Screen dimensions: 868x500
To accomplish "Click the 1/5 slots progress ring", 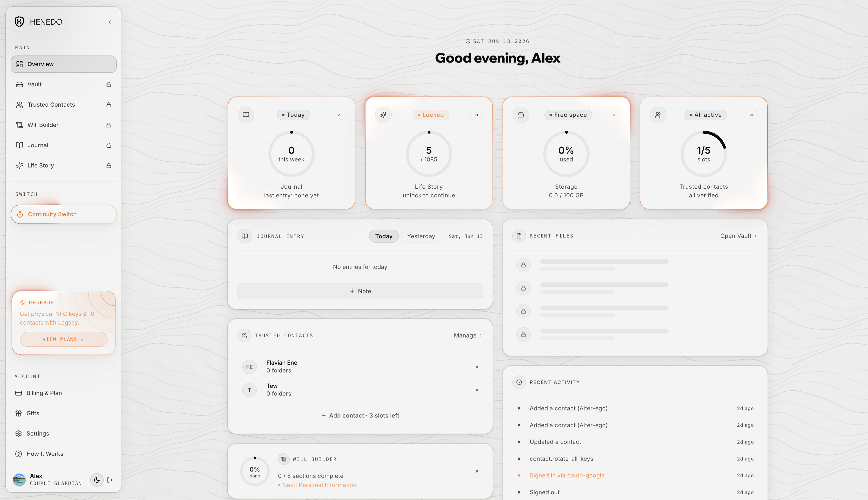I will [x=704, y=154].
